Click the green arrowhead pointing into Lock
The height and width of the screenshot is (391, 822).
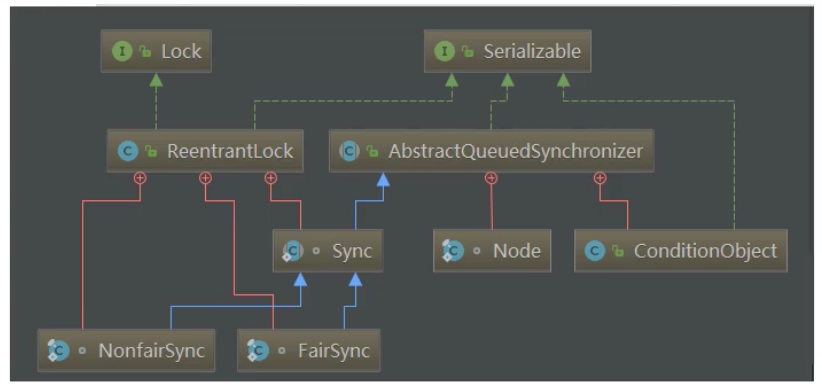(156, 80)
